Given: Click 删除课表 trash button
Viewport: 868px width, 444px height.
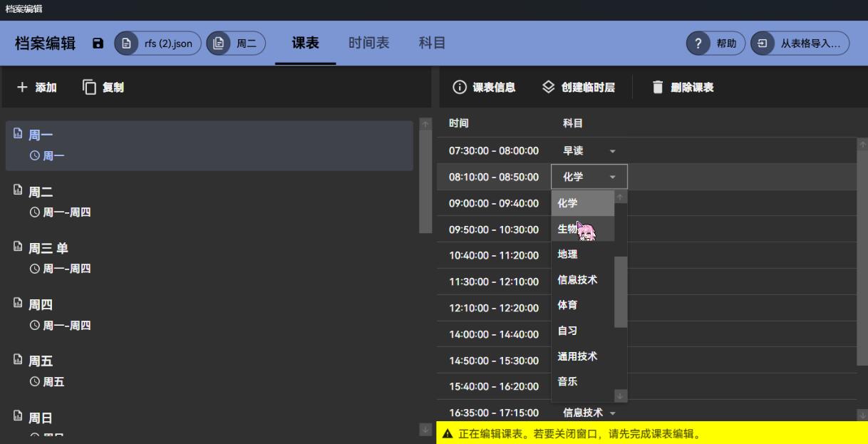Looking at the screenshot, I should coord(683,88).
